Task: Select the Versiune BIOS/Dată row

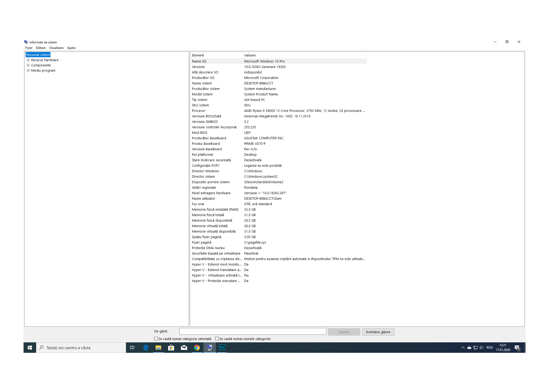Action: point(278,116)
